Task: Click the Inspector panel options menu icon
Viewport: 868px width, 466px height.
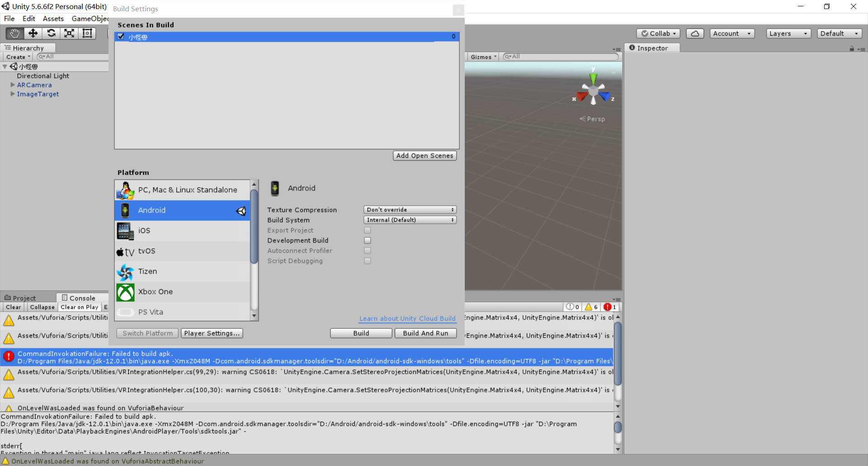Action: (x=861, y=49)
